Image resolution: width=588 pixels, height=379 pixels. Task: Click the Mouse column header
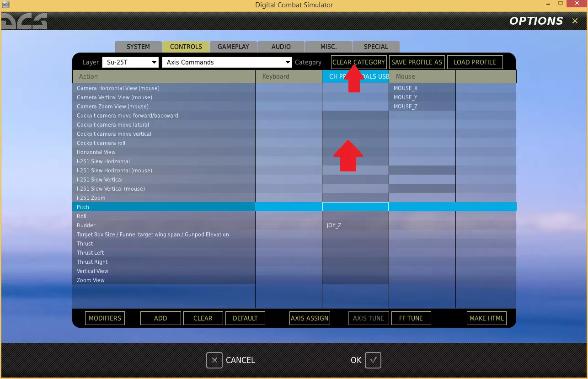tap(422, 76)
